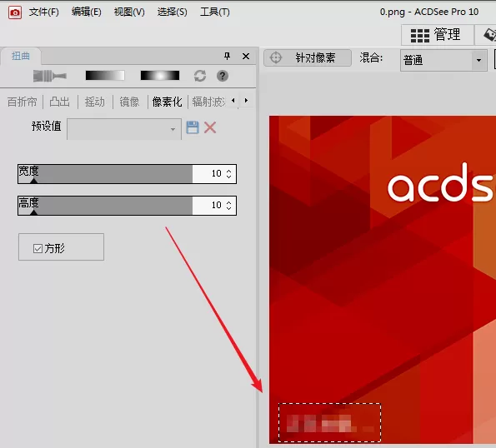
Task: Switch to 镜像 effect tab
Action: 129,102
